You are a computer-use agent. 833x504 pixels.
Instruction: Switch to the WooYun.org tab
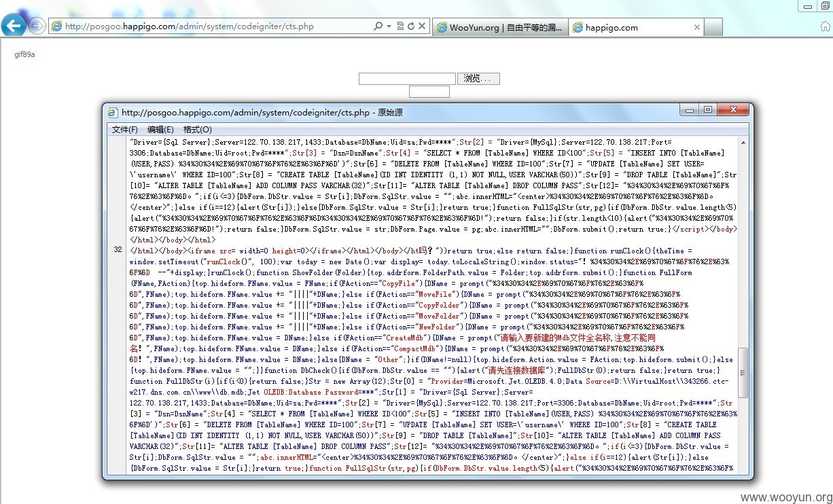click(x=499, y=27)
